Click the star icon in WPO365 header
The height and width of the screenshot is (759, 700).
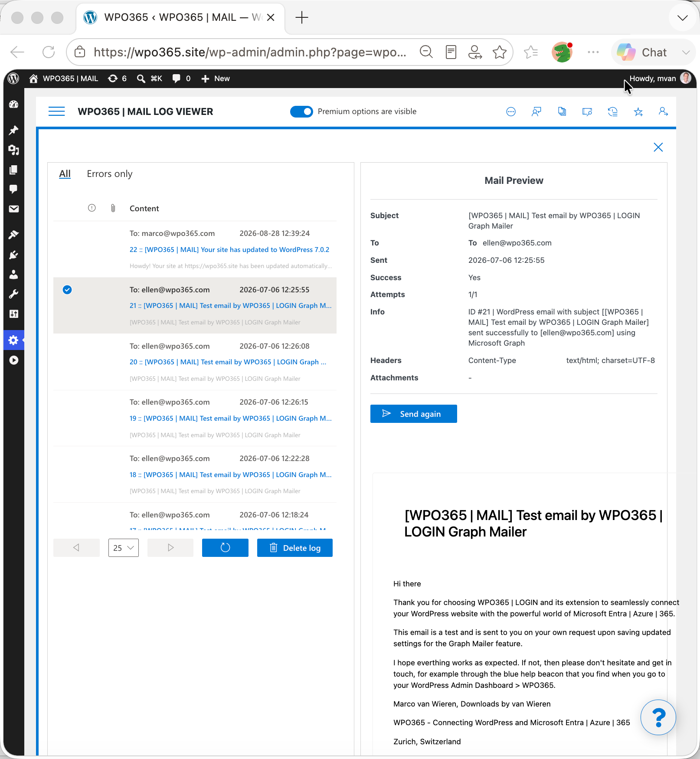(x=638, y=112)
